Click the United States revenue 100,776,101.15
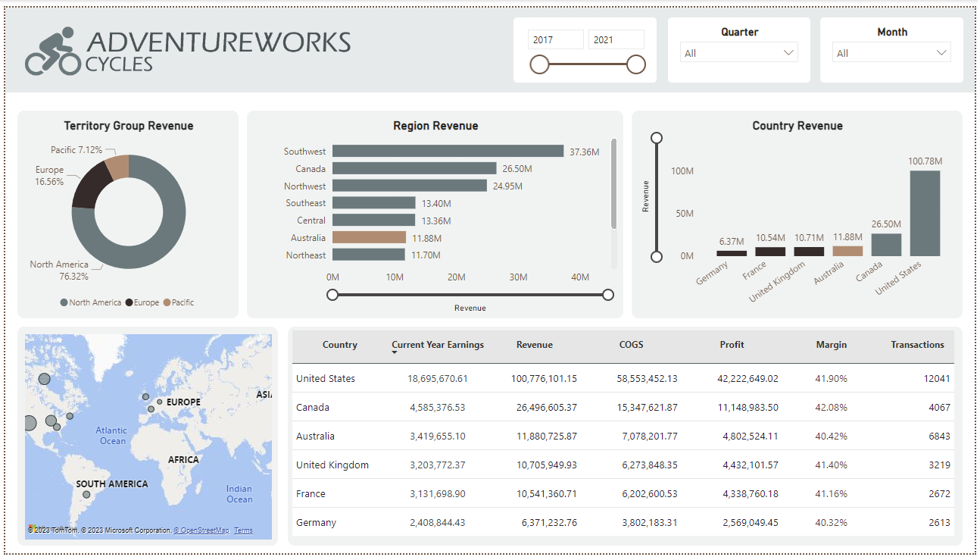Image resolution: width=980 pixels, height=557 pixels. coord(544,378)
